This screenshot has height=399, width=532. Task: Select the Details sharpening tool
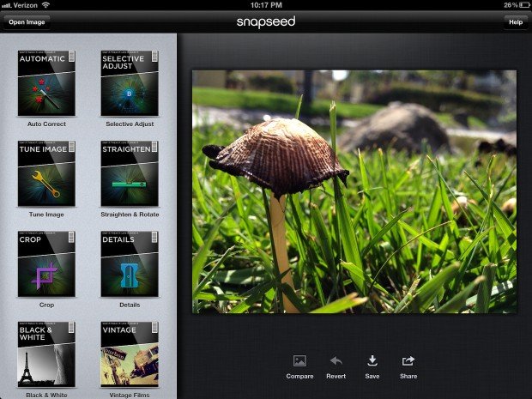click(130, 264)
